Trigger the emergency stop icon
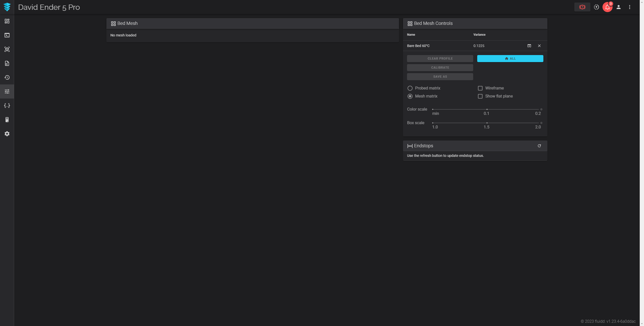This screenshot has width=644, height=326. coord(582,7)
